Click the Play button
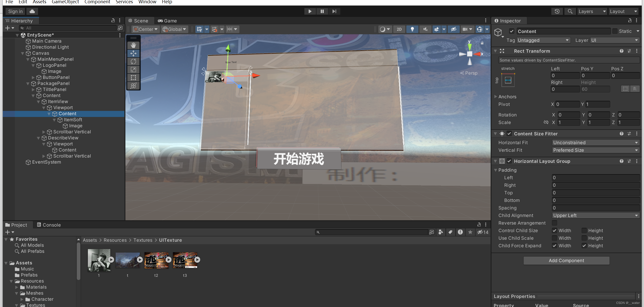This screenshot has height=307, width=644. point(310,11)
